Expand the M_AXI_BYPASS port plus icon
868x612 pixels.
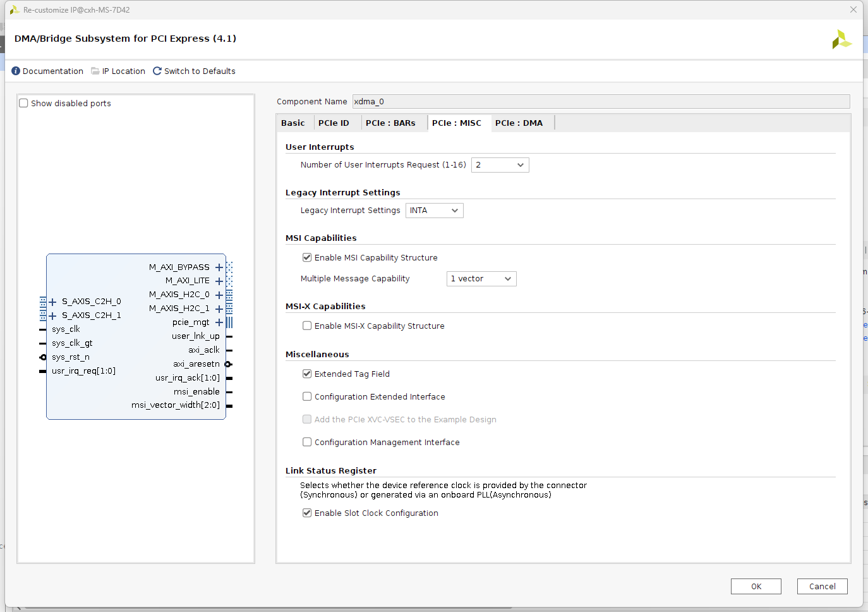point(219,267)
